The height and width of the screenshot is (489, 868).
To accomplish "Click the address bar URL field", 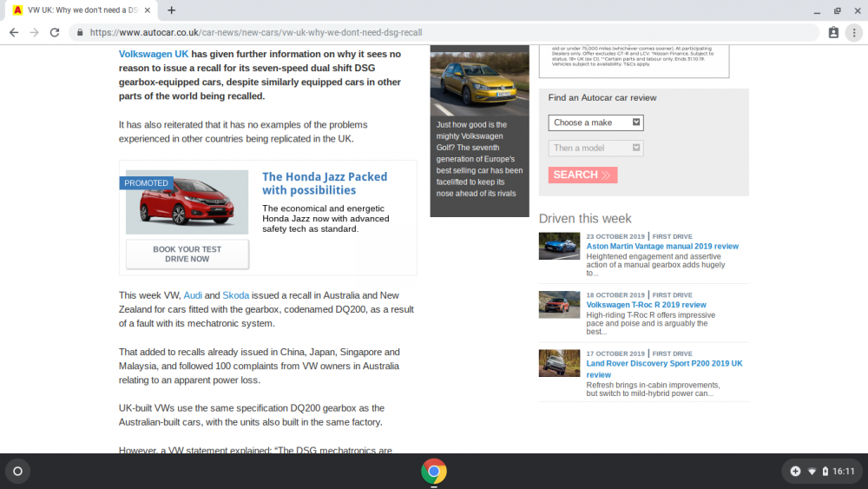I will tap(443, 33).
